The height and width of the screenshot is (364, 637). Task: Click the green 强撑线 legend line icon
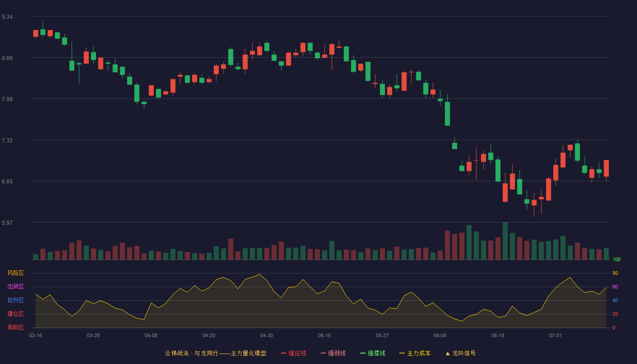[363, 353]
